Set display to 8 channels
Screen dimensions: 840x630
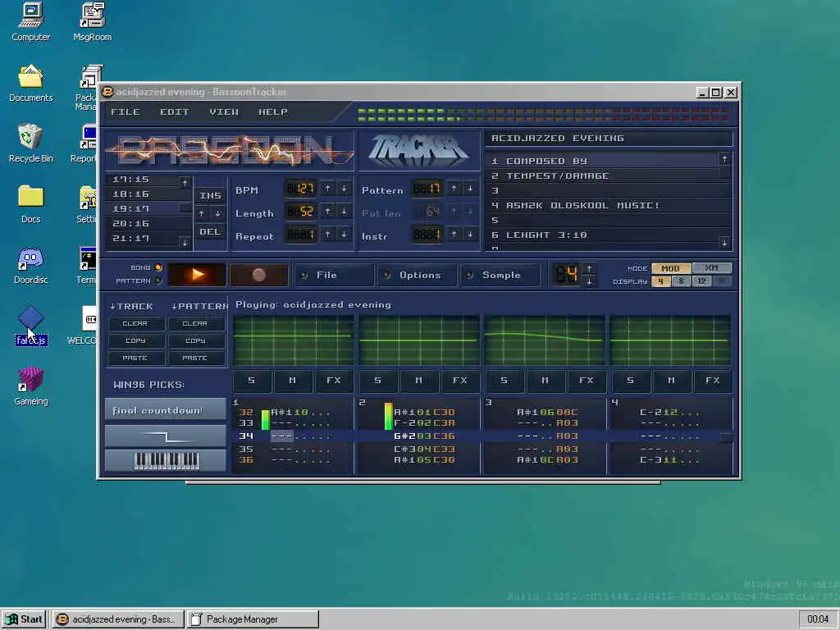pyautogui.click(x=681, y=281)
